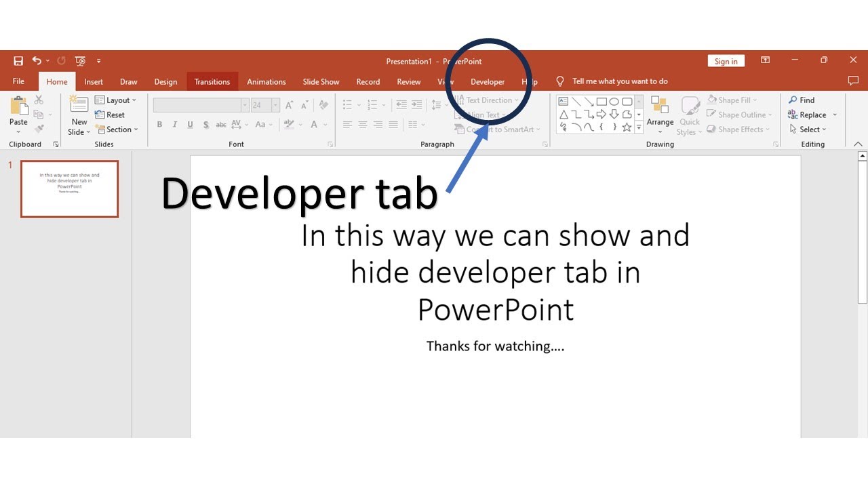Image resolution: width=868 pixels, height=488 pixels.
Task: Toggle Italic formatting
Action: coord(175,125)
